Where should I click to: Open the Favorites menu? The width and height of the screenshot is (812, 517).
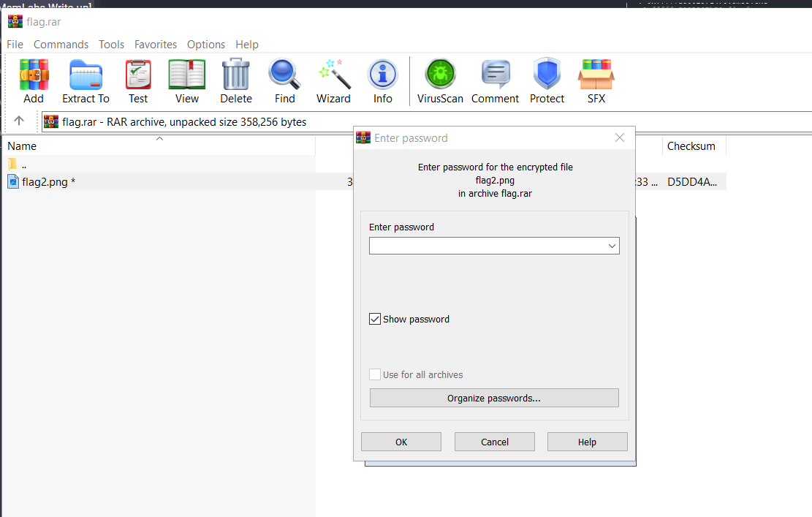click(x=156, y=45)
